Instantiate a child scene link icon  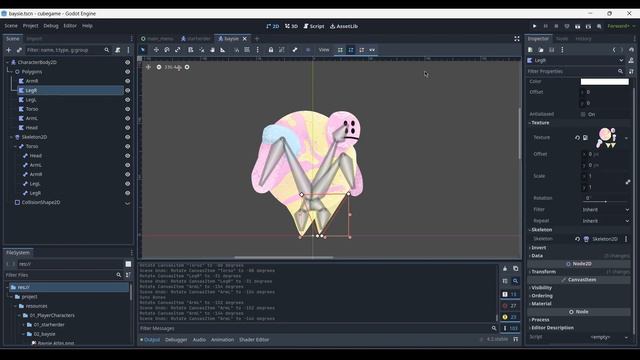coord(19,50)
